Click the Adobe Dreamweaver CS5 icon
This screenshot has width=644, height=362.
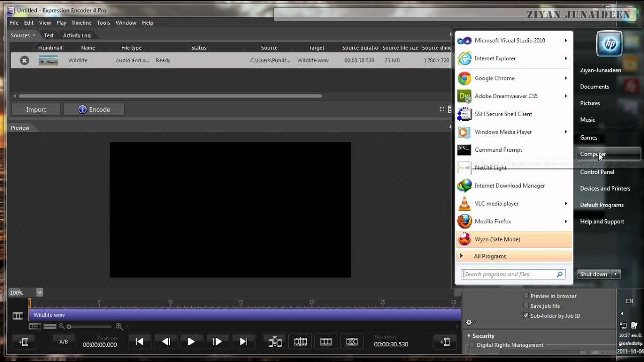(464, 96)
